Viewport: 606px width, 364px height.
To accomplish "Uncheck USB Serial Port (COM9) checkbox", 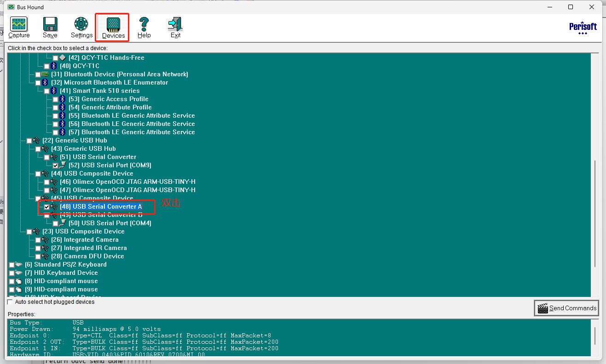I will click(x=55, y=165).
